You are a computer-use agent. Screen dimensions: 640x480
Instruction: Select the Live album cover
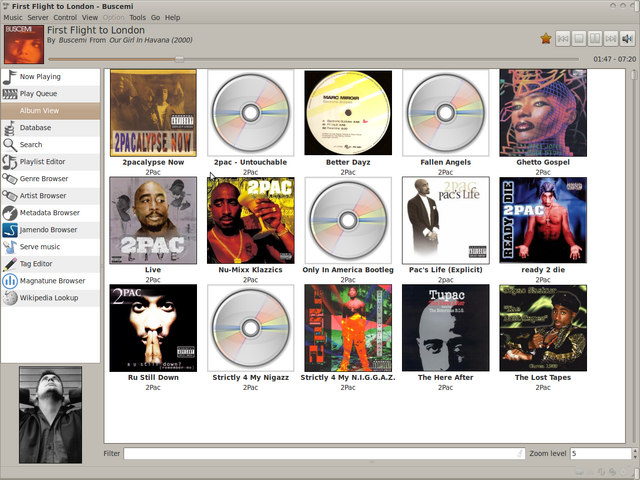pyautogui.click(x=153, y=220)
